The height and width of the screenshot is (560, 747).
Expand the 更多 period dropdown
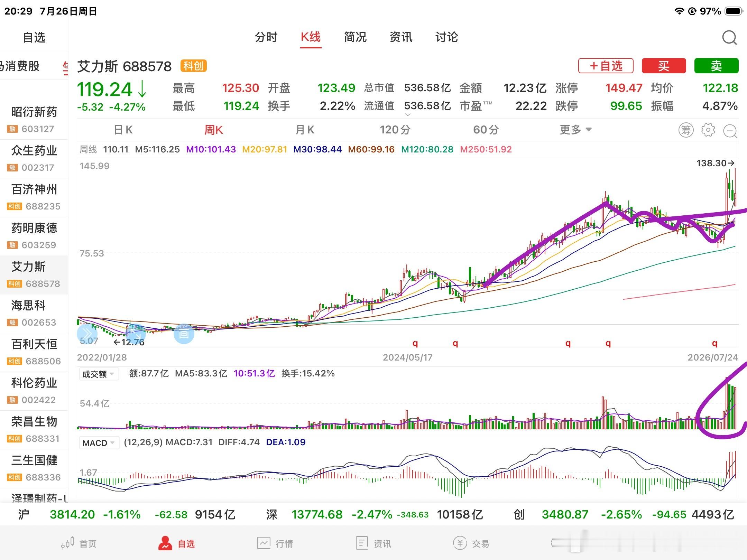[576, 130]
